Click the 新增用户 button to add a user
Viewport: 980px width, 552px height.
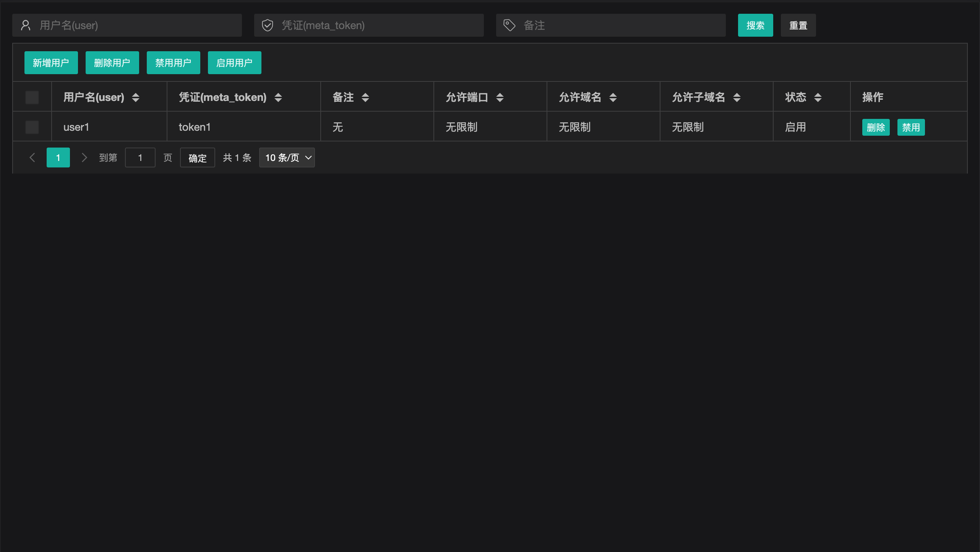51,63
